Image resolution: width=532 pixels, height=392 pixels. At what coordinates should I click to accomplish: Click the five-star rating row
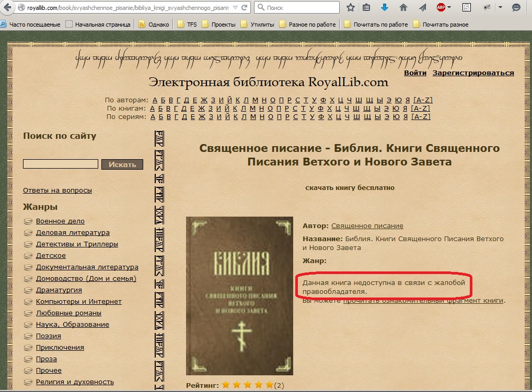pyautogui.click(x=247, y=385)
